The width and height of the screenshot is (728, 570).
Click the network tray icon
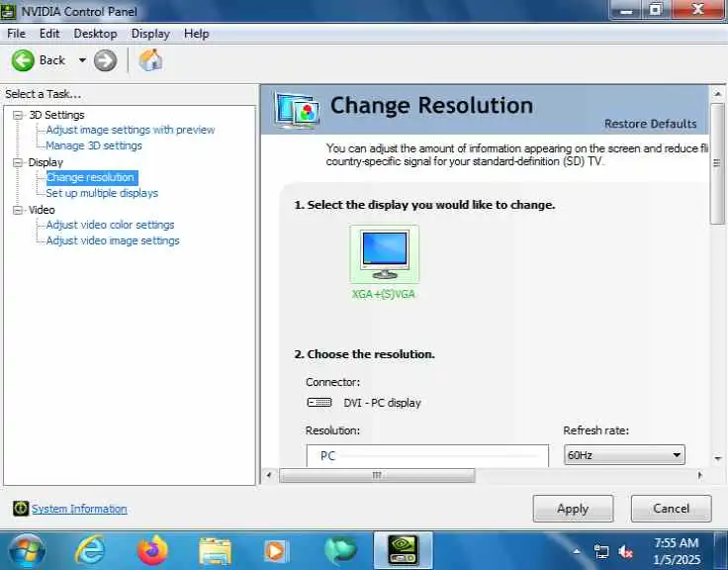point(601,552)
